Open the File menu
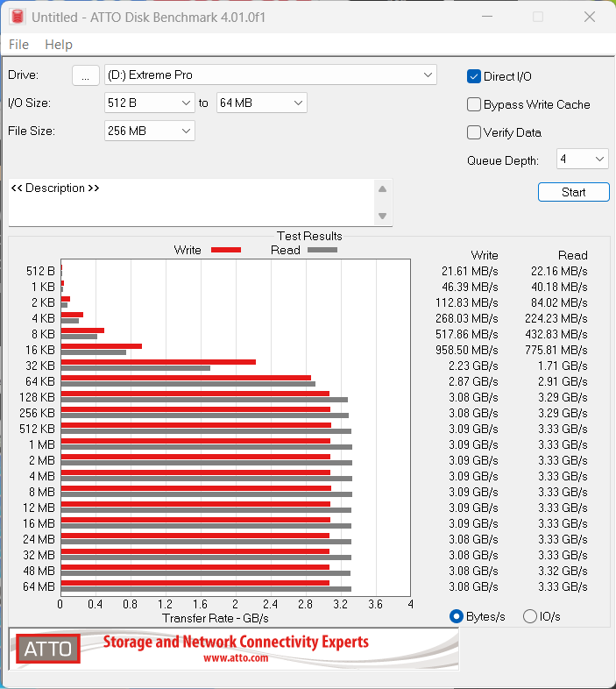 [x=18, y=45]
